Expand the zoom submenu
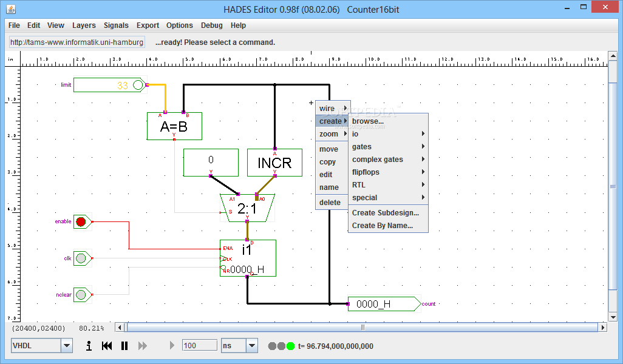The width and height of the screenshot is (623, 364). pos(333,134)
